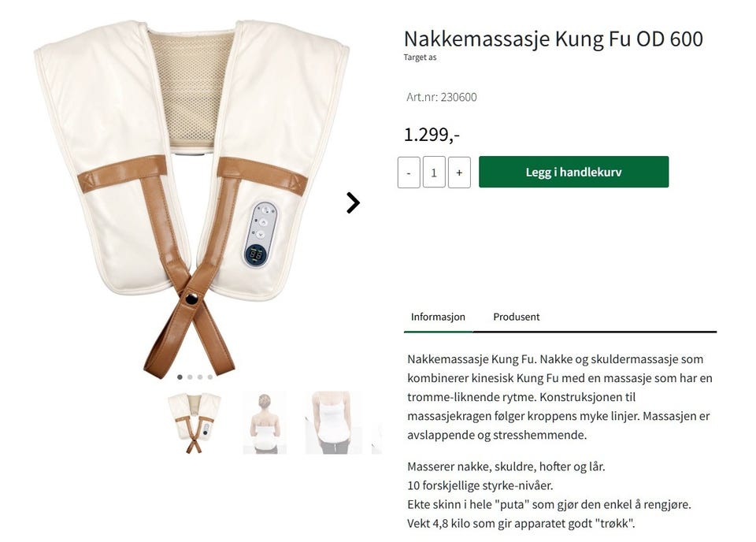
Task: View thumbnail of woman's back with massager
Action: (x=265, y=423)
